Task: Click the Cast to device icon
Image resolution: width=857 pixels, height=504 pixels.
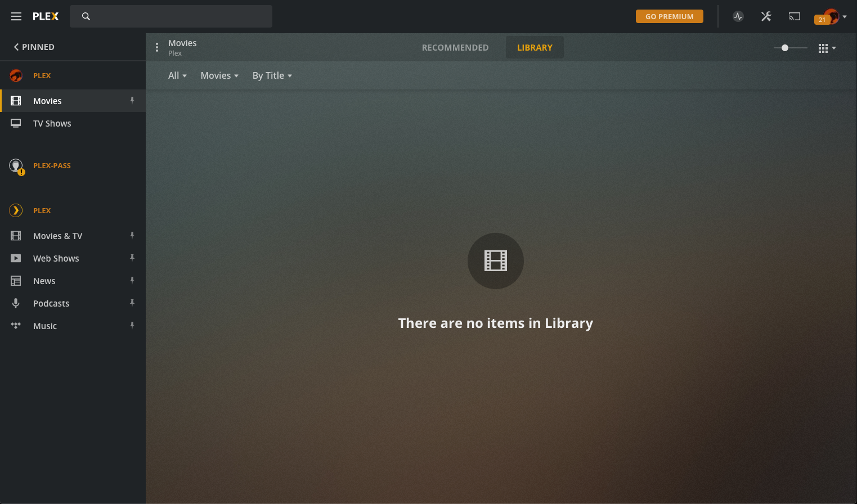Action: click(794, 16)
